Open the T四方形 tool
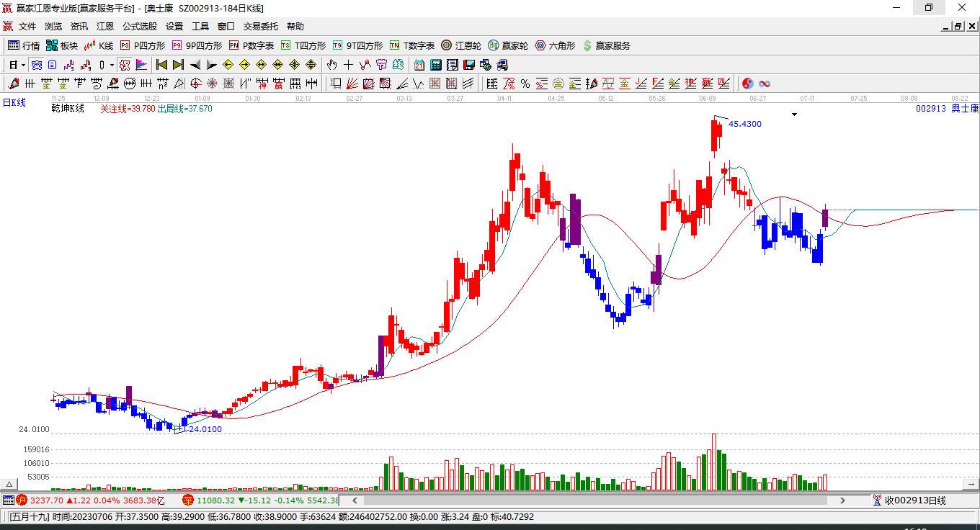Screen dimensions: 980x530 [303, 45]
